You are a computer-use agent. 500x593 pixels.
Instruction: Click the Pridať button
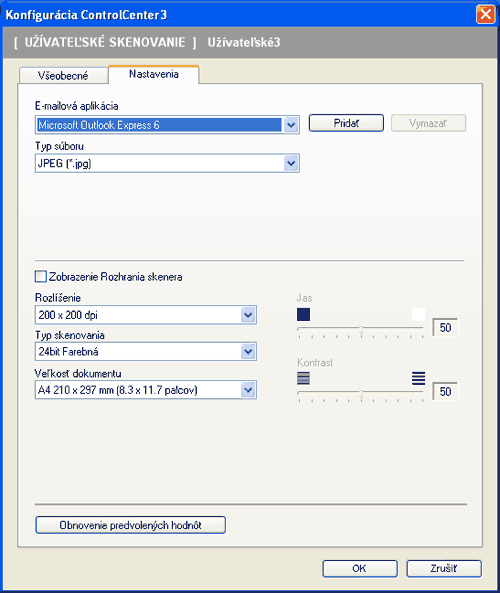tap(346, 123)
